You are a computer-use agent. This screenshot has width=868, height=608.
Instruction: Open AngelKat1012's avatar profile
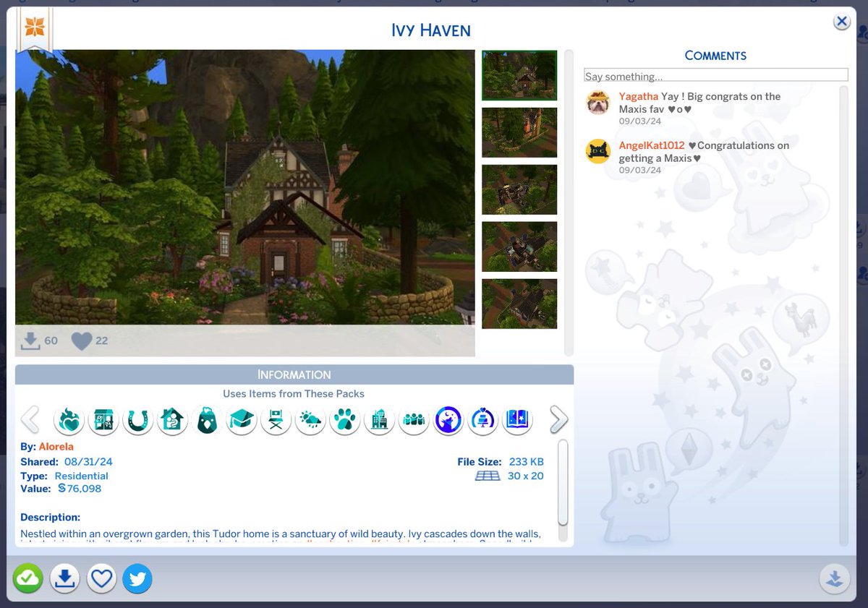click(598, 151)
